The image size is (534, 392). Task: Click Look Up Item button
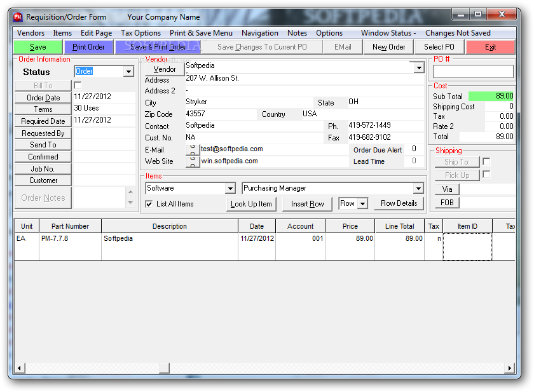click(251, 204)
